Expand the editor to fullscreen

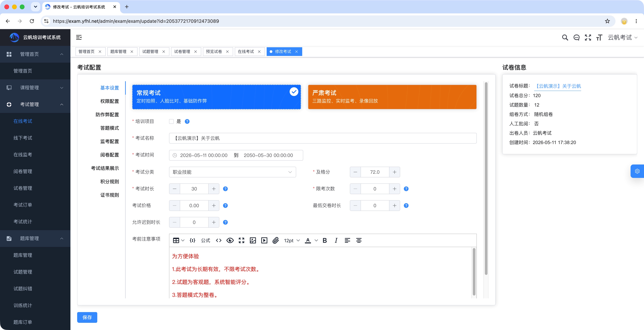[241, 240]
